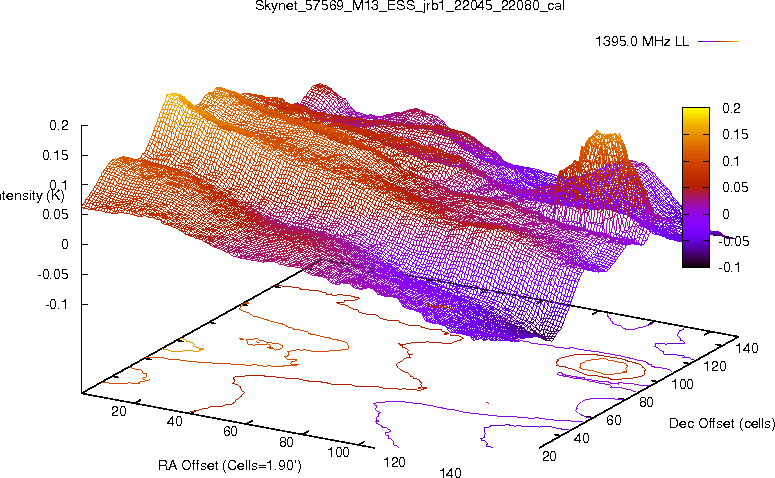Click the 40 tick on the Dec Offset axis
The width and height of the screenshot is (775, 478).
581,438
